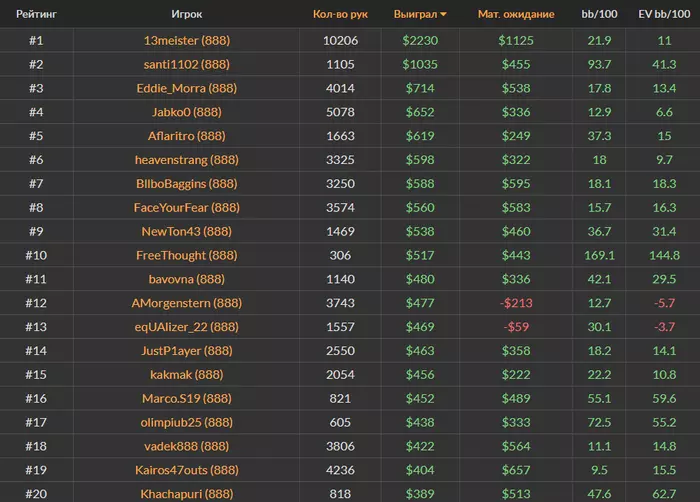Image resolution: width=700 pixels, height=502 pixels.
Task: Select the hands count 2054
Action: 340,375
